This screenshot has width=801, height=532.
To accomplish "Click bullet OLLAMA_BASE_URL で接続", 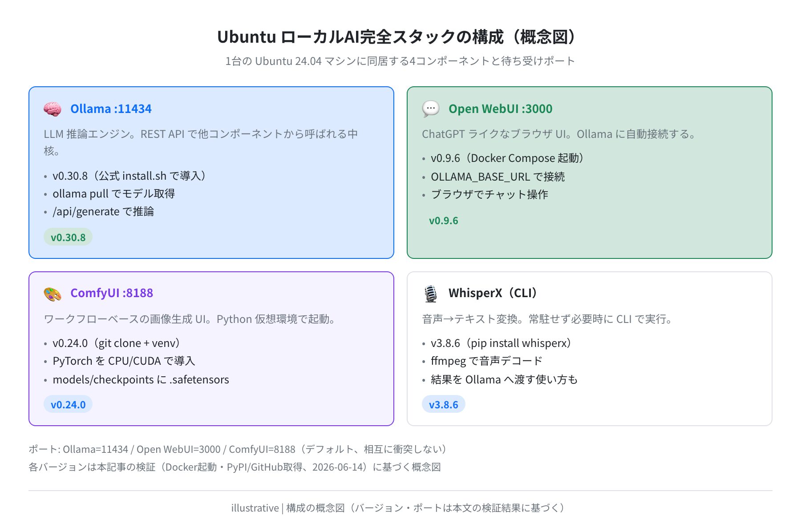I will click(498, 177).
